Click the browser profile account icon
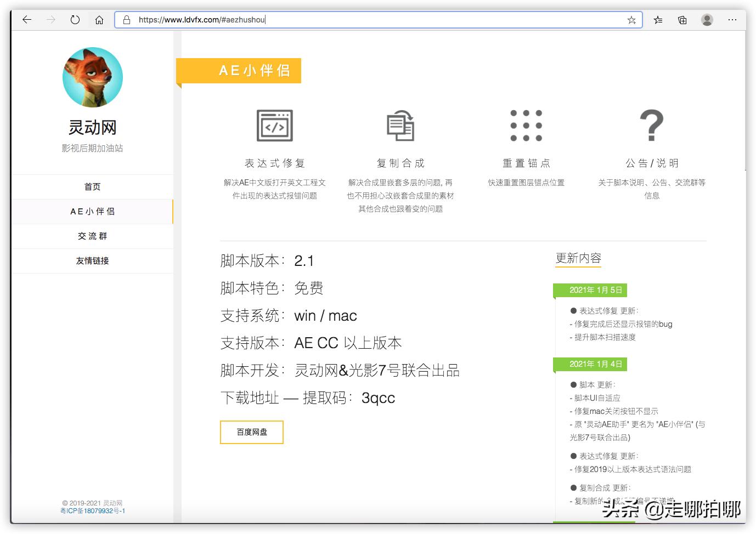 [707, 20]
